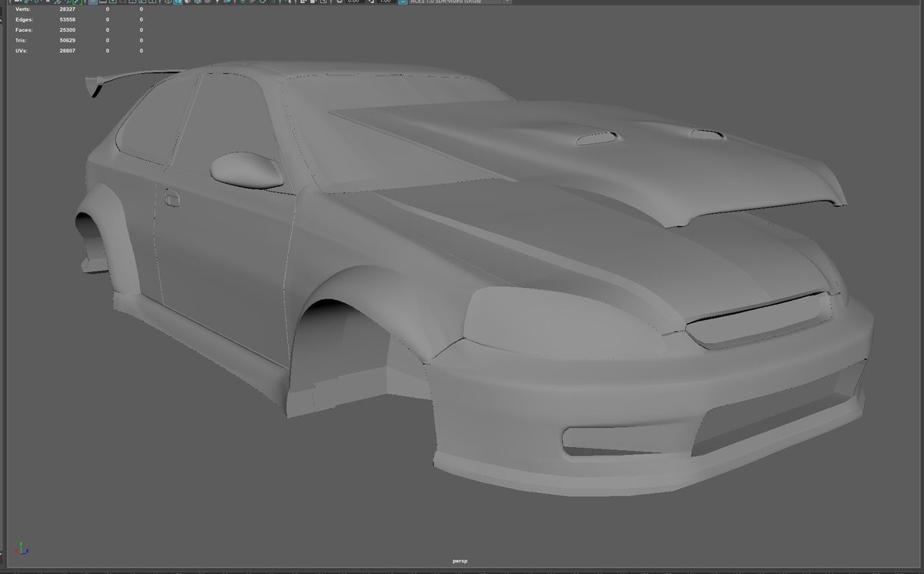
Task: Click the persp camera label
Action: [461, 562]
